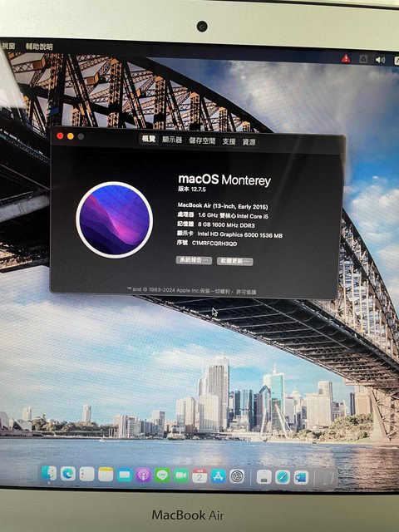Launch Microsoft Edge from the Dock
The image size is (399, 532).
[68, 473]
